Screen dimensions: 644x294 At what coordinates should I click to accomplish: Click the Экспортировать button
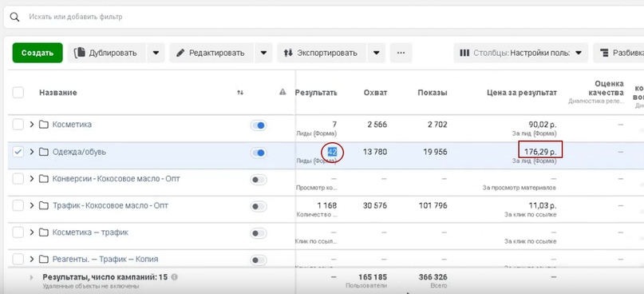[321, 53]
